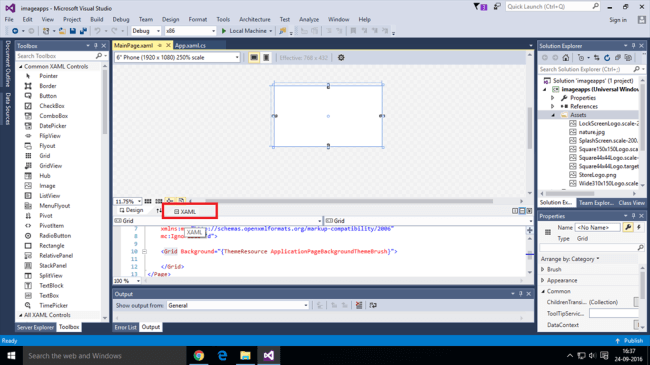Select the CheckBox control in Toolbox
This screenshot has height=365, width=650.
(x=52, y=106)
